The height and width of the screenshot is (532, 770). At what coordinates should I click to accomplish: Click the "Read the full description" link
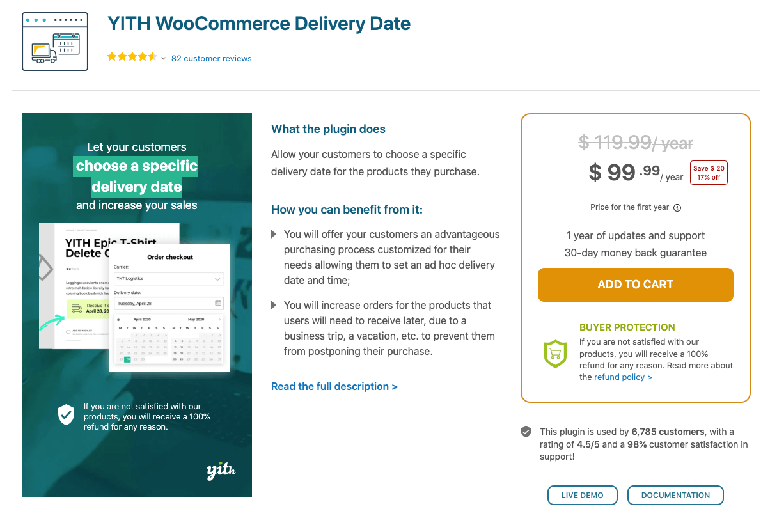click(334, 386)
